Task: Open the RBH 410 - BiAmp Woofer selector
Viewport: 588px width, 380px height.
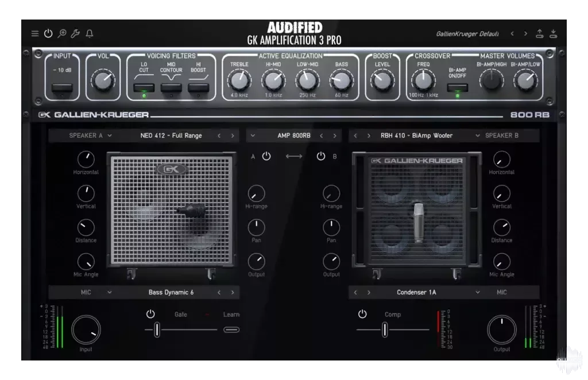Action: [417, 135]
